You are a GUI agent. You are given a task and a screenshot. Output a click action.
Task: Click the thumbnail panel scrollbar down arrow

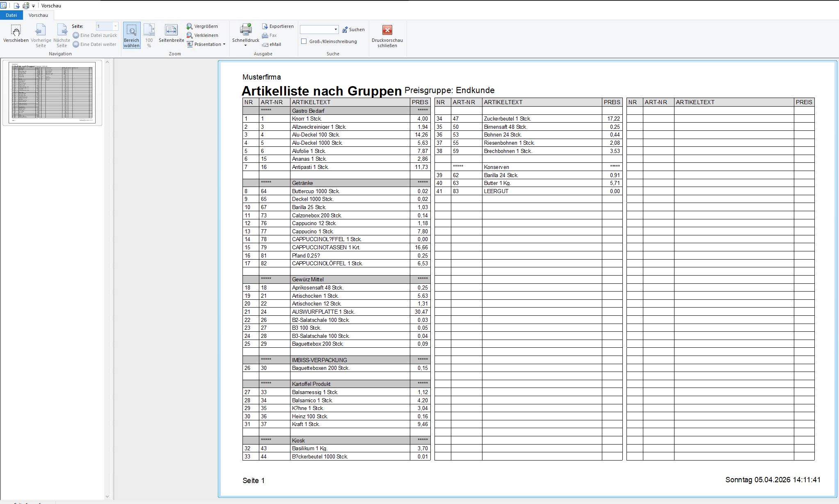107,497
